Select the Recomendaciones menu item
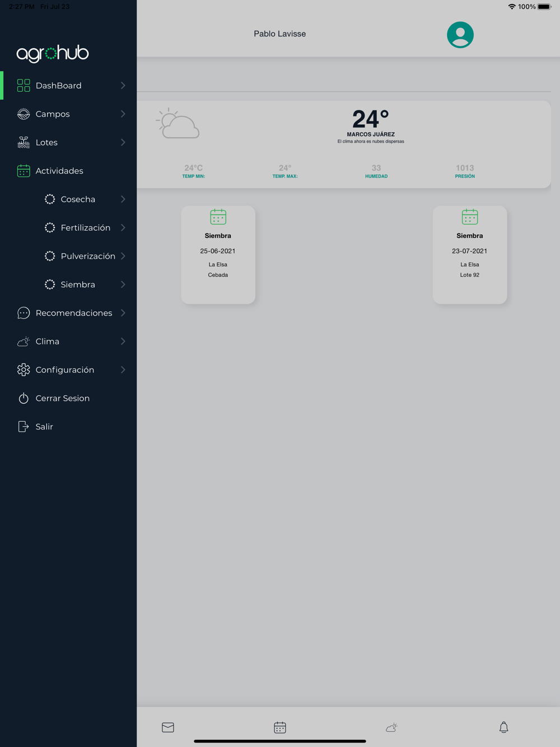This screenshot has height=747, width=560. (68, 313)
